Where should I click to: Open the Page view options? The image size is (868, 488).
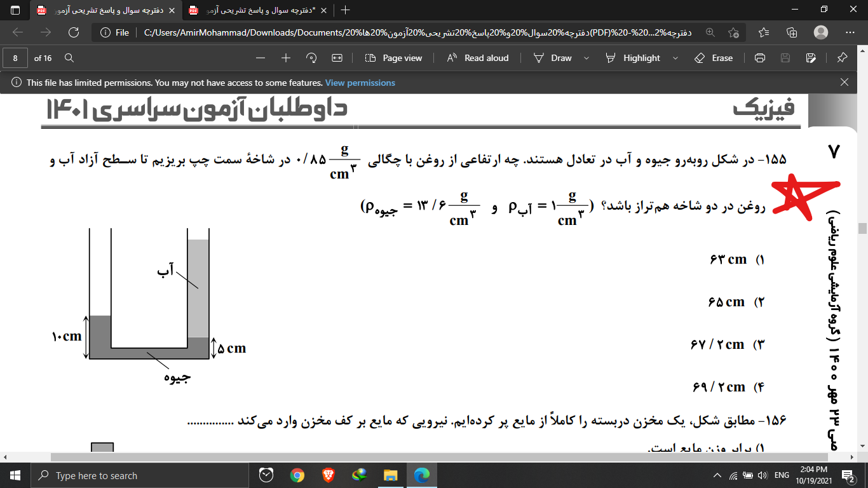click(394, 58)
